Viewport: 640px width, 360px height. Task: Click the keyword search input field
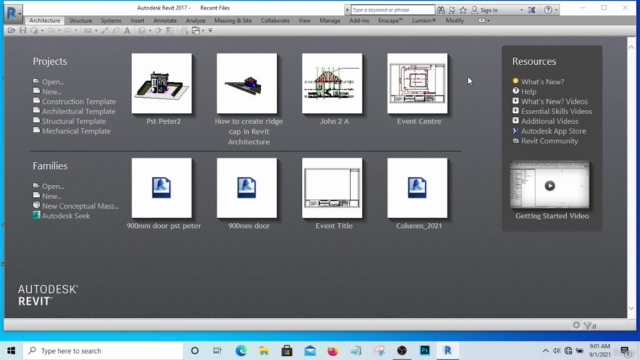tap(393, 10)
